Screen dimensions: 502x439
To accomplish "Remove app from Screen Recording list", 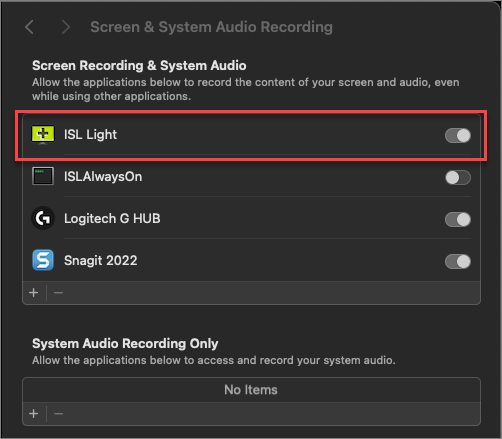I will [x=58, y=293].
